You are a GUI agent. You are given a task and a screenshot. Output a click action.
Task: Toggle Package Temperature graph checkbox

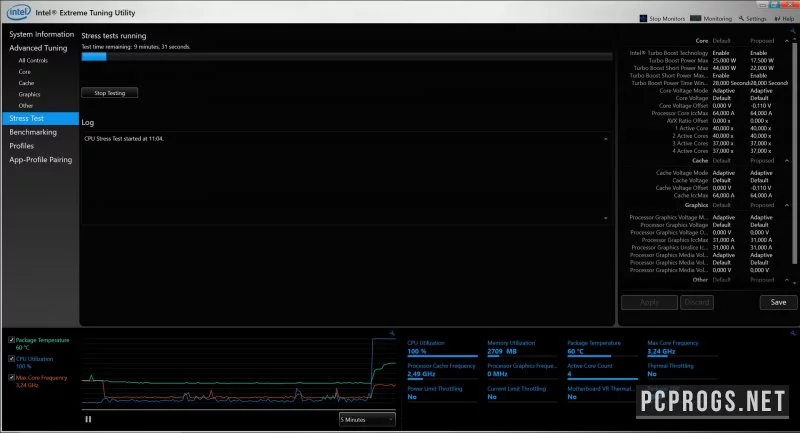11,340
